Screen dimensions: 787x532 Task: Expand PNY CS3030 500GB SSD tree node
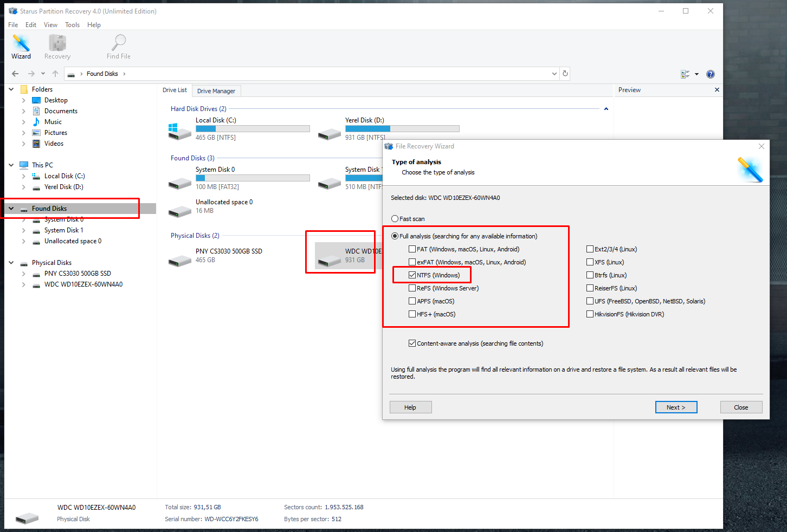(23, 274)
